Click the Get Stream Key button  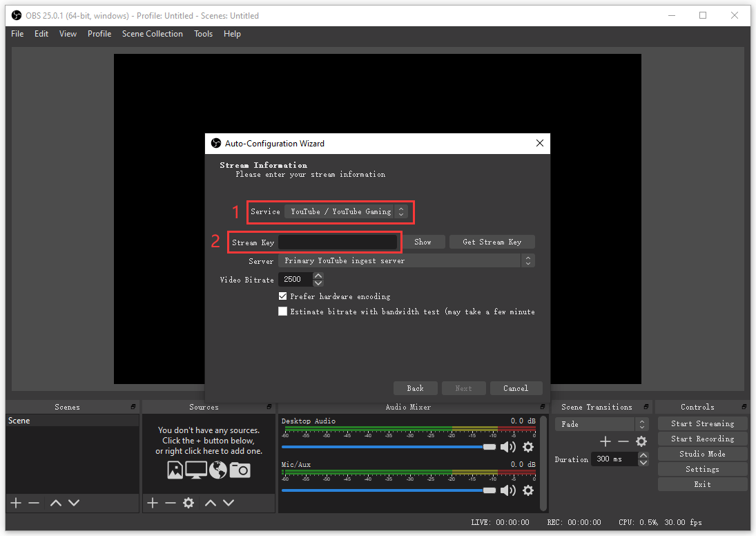[492, 242]
